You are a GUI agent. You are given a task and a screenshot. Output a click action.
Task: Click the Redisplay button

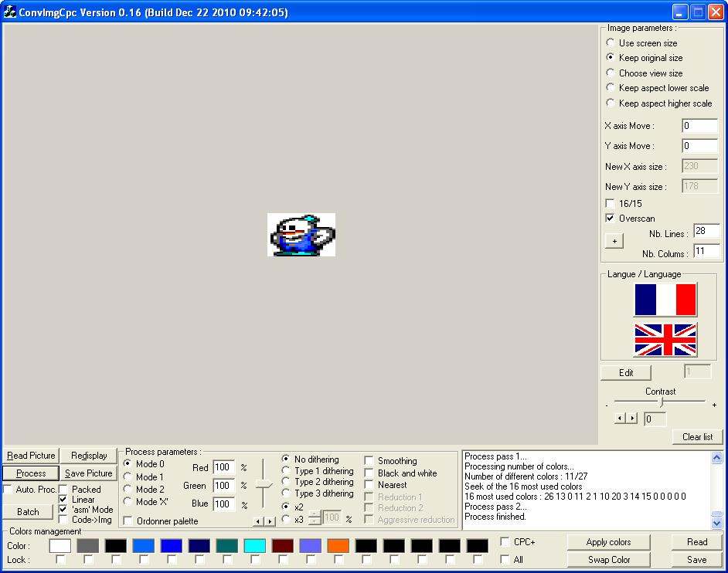coord(89,456)
